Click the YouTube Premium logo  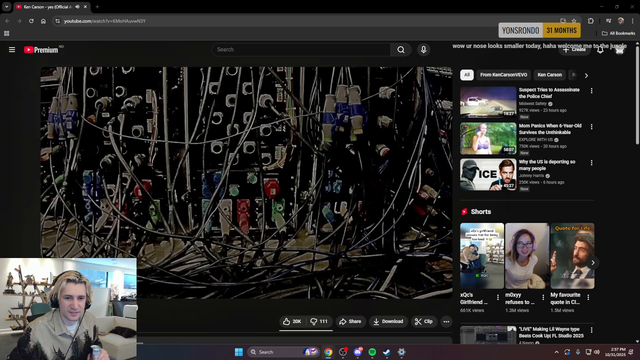41,50
